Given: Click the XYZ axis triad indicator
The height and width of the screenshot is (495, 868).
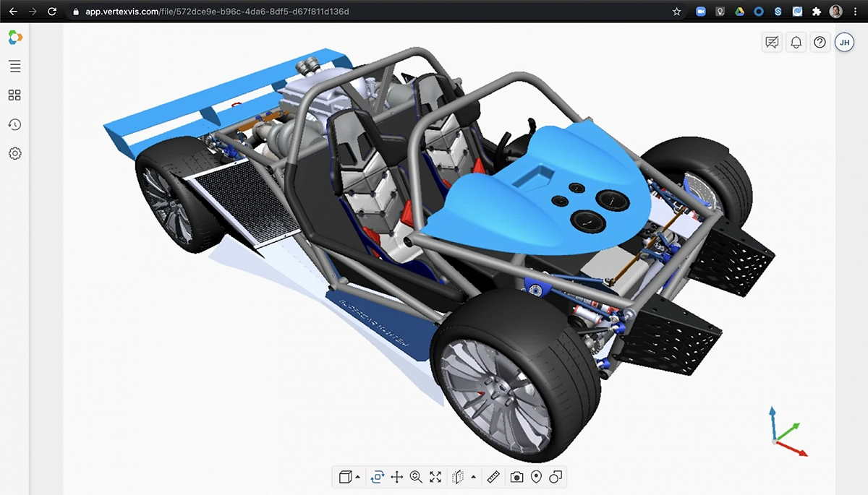Looking at the screenshot, I should coord(787,432).
